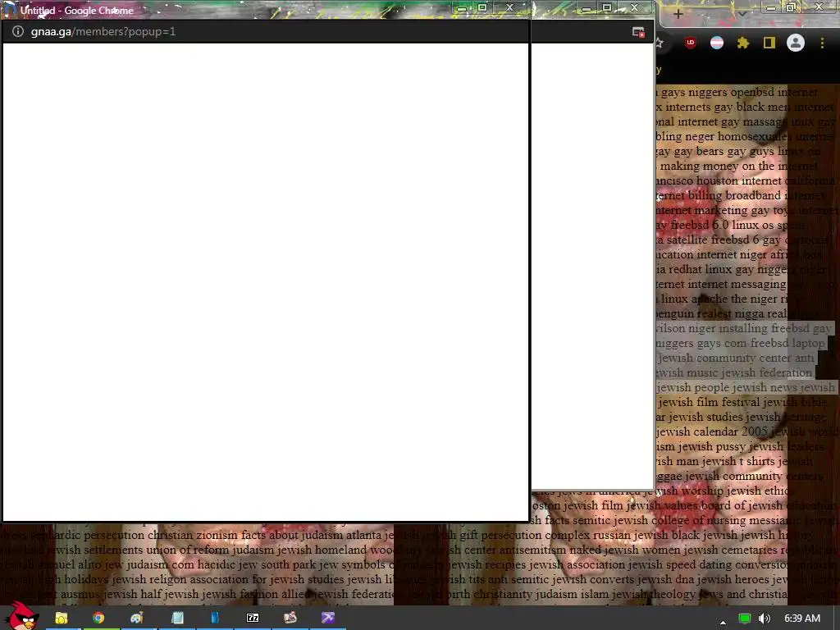The image size is (840, 630).
Task: Maximize the front popup window titled Untitled
Action: click(482, 7)
